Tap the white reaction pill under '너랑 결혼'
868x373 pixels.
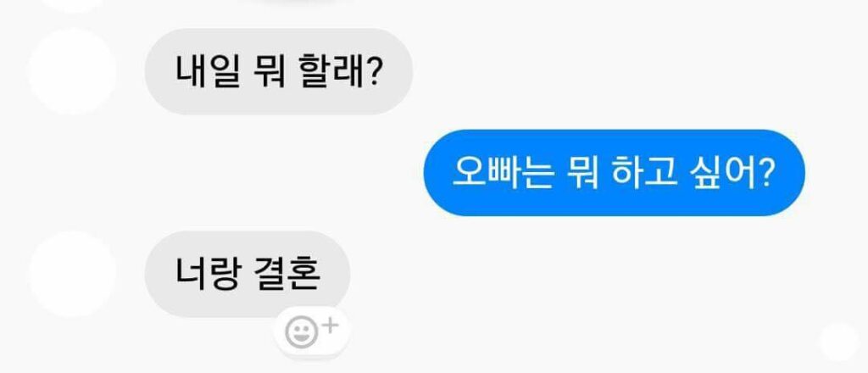(x=312, y=331)
